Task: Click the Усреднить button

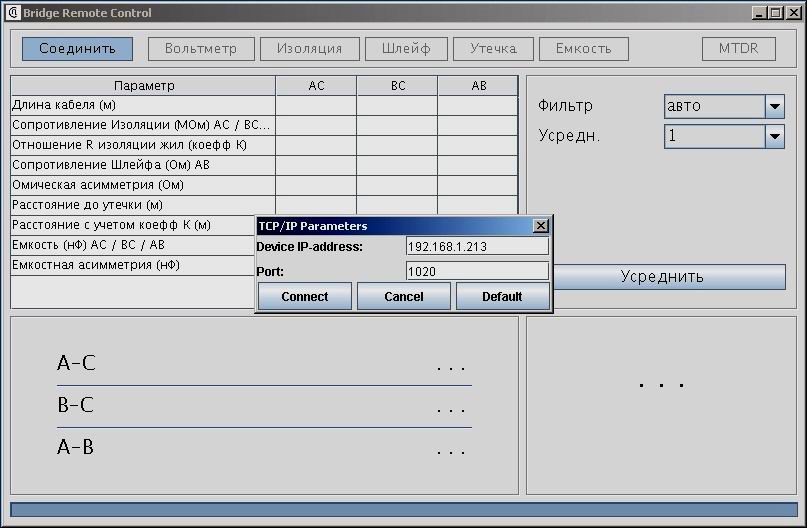Action: click(x=662, y=277)
